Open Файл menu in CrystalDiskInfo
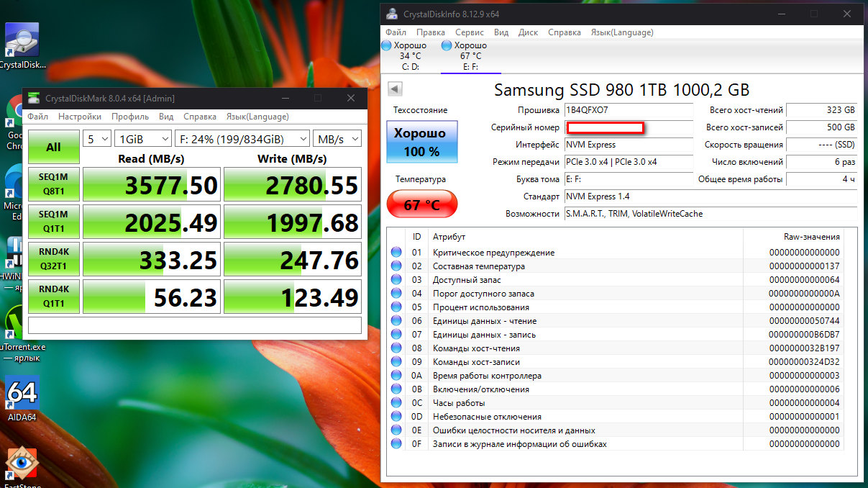The width and height of the screenshot is (868, 488). pyautogui.click(x=396, y=32)
